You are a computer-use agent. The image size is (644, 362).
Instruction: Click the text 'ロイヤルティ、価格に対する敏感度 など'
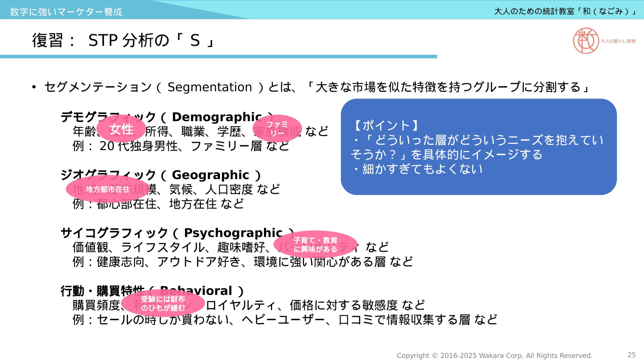click(315, 305)
